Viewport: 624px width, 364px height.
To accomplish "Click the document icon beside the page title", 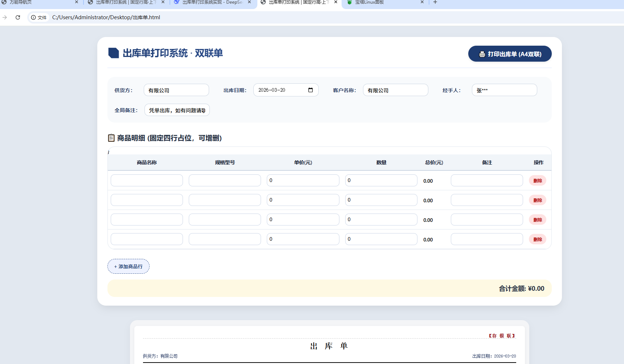I will 114,53.
